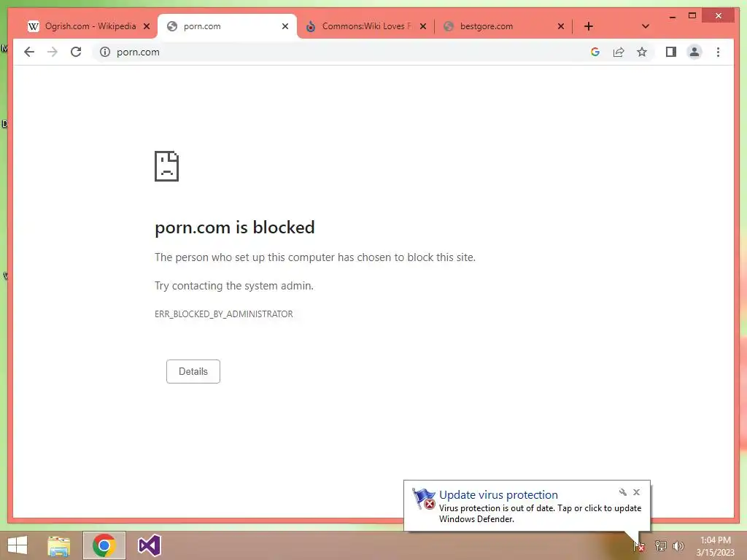Viewport: 747px width, 560px height.
Task: Select the ERR_BLOCKED_BY_ADMINISTRATOR text
Action: pos(223,314)
